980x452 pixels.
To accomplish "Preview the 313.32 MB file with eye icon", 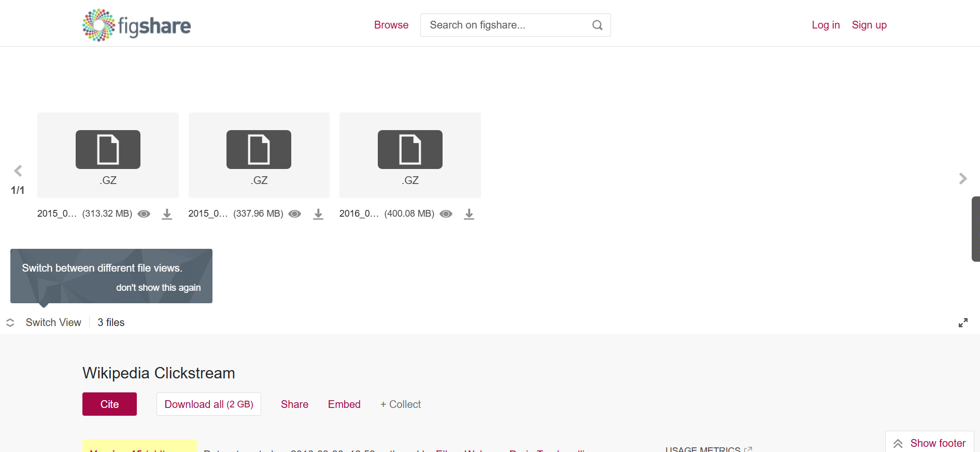I will point(144,214).
